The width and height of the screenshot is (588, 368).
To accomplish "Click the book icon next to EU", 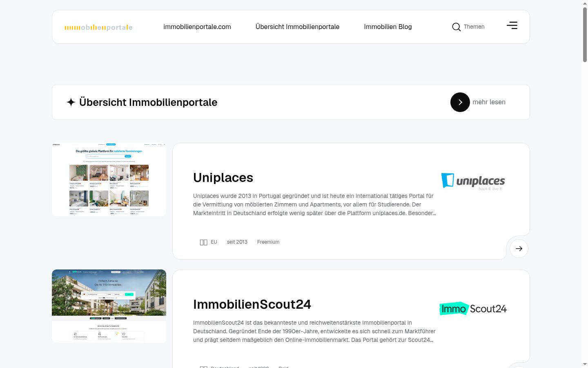I will click(x=203, y=242).
